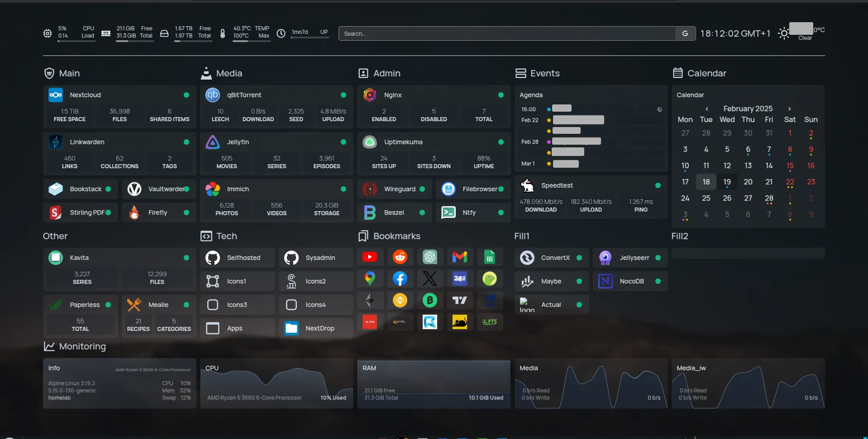The height and width of the screenshot is (439, 868).
Task: Open the Vaultwarden shield icon
Action: 134,189
